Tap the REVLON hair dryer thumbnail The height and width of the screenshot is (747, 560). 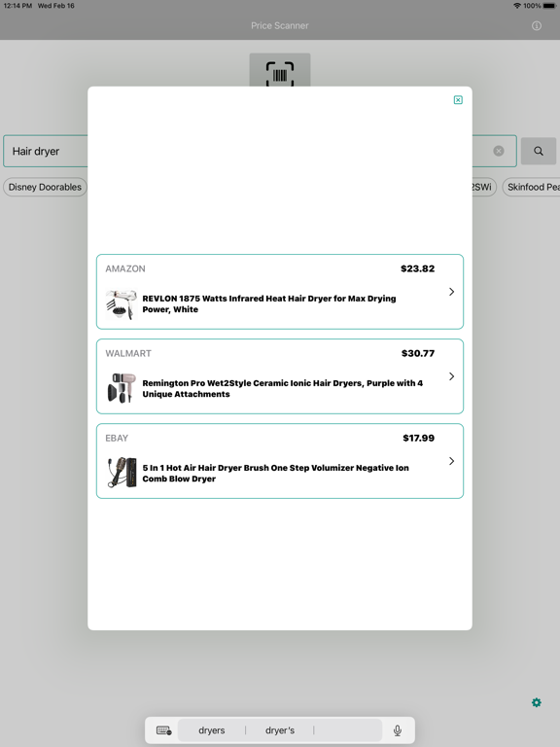(122, 303)
